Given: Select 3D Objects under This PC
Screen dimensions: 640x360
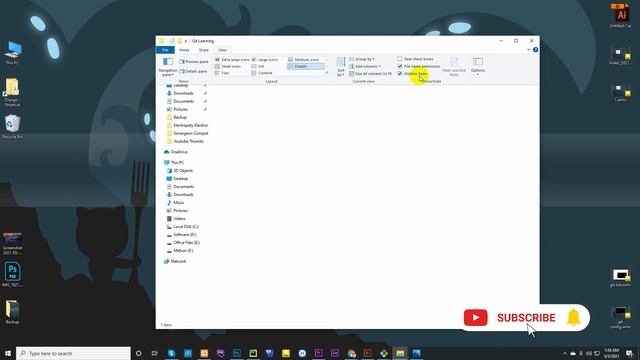Looking at the screenshot, I should coord(180,171).
